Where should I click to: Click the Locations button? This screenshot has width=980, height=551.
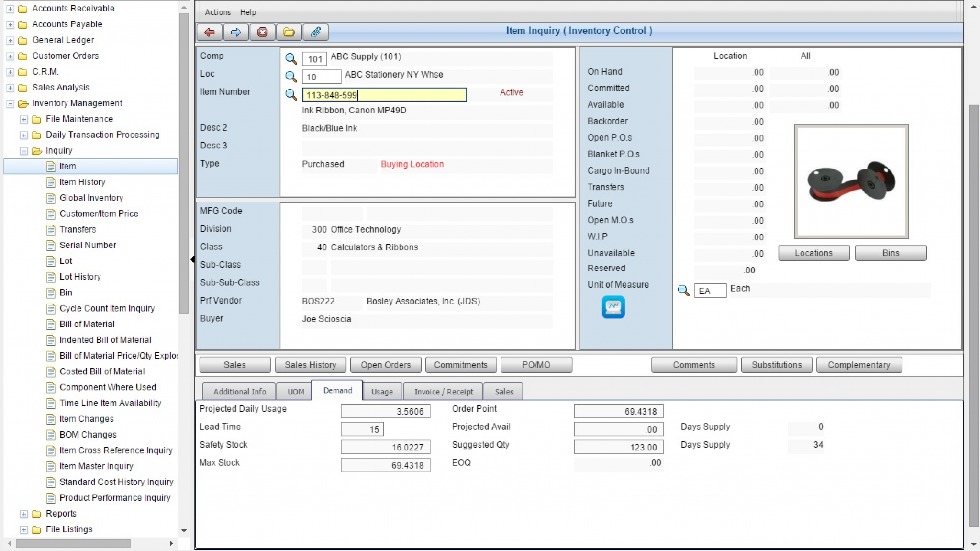point(813,253)
